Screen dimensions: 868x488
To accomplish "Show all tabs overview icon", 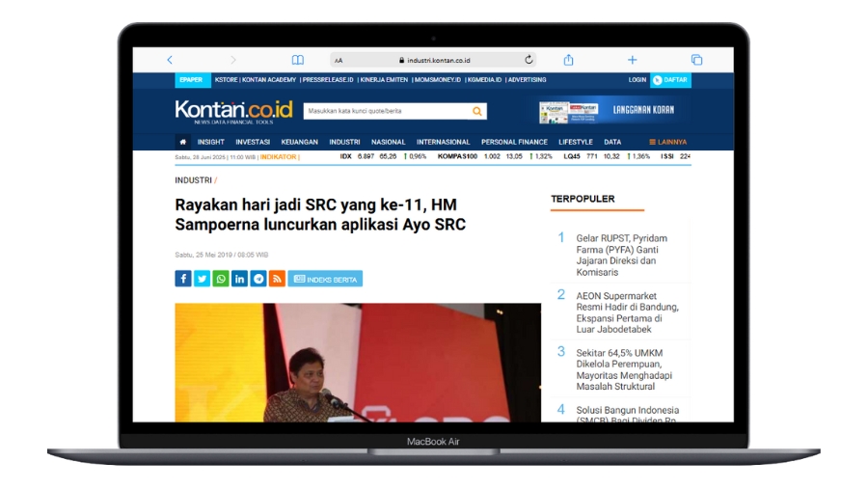I will point(697,60).
